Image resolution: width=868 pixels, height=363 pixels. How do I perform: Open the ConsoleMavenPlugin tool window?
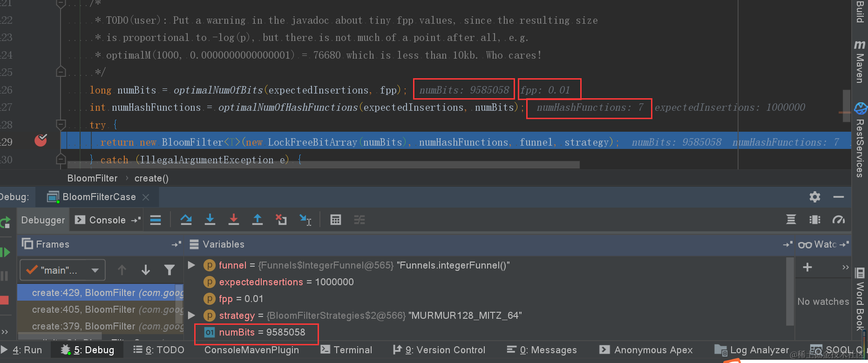point(251,350)
